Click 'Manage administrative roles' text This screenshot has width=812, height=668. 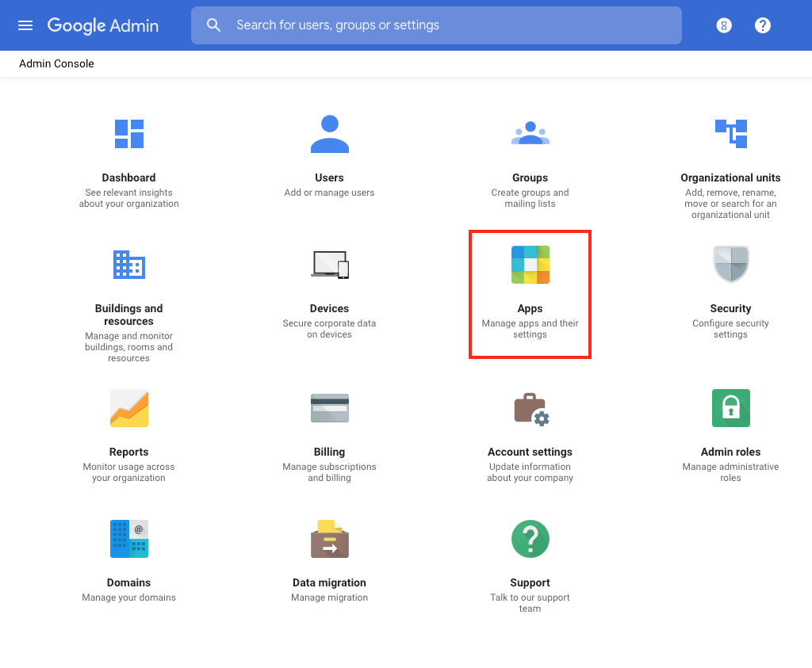click(730, 472)
